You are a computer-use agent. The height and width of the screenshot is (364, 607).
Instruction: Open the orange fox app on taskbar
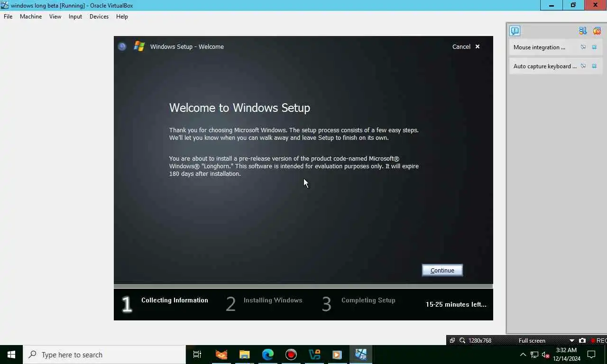click(221, 355)
